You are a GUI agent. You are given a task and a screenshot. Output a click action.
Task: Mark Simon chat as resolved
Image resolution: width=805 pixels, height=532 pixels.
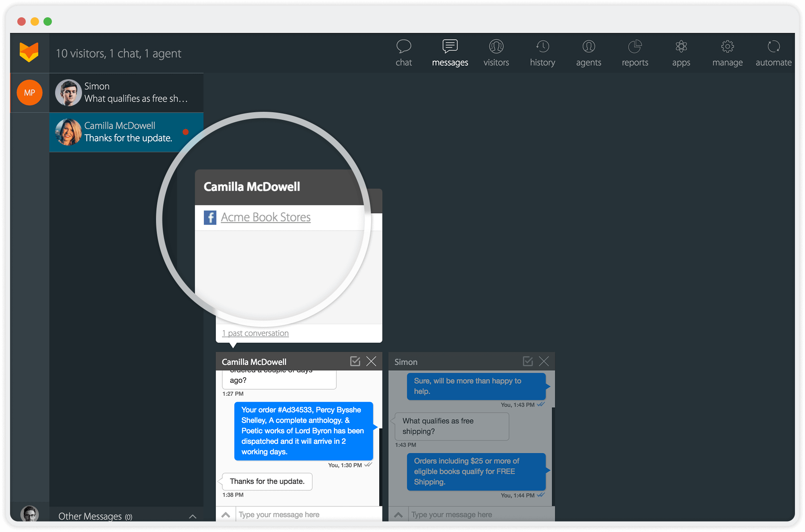(528, 361)
